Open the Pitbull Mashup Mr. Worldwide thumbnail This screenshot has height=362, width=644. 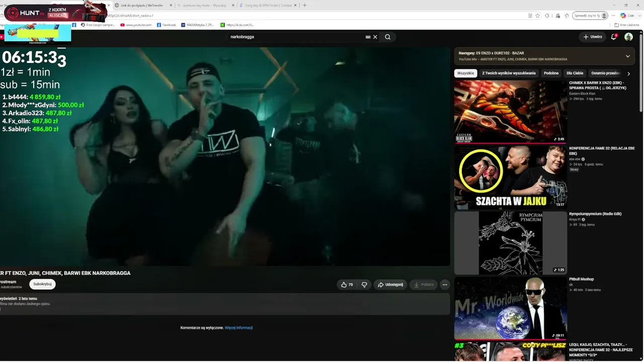coord(510,308)
